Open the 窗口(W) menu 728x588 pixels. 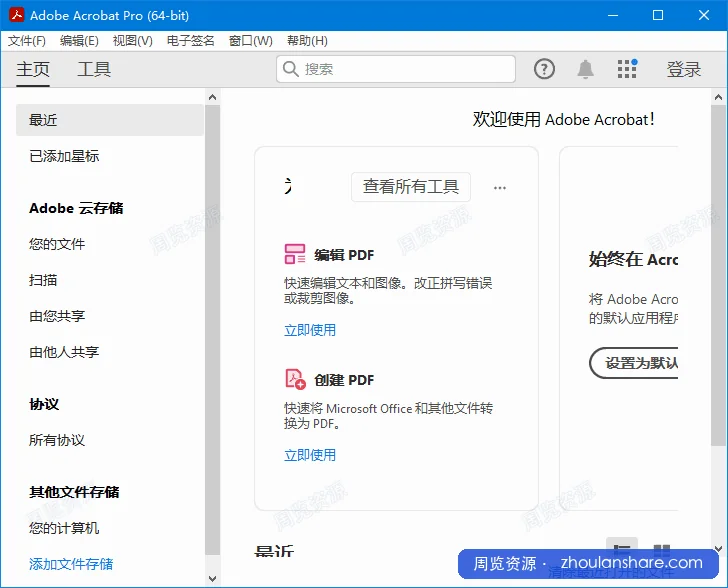click(251, 41)
